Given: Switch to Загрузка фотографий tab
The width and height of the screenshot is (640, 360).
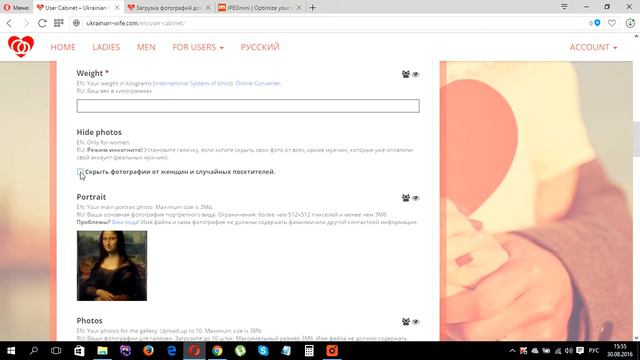Looking at the screenshot, I should click(x=165, y=7).
